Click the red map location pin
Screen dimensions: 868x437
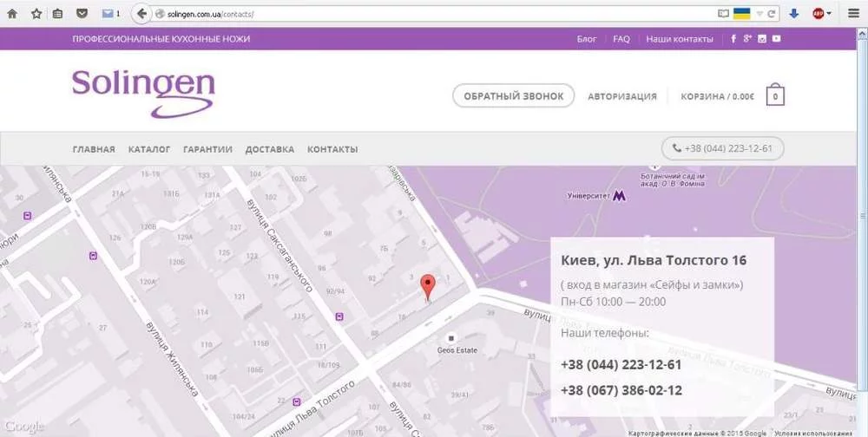[x=427, y=287]
